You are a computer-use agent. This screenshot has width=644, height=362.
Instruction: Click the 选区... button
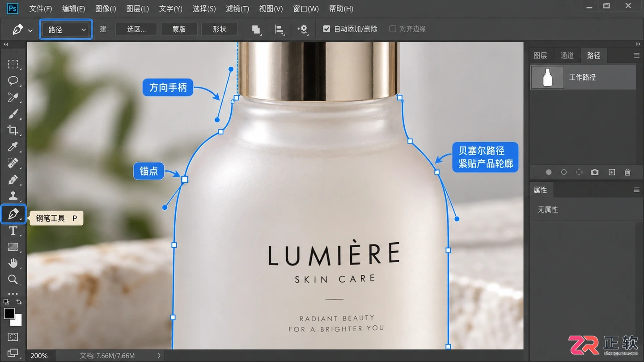click(x=136, y=29)
